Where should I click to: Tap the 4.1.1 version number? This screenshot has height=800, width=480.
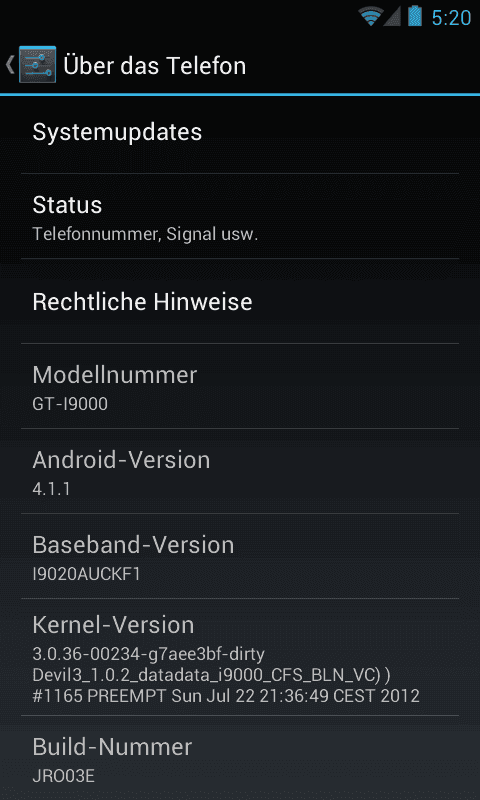coord(51,489)
